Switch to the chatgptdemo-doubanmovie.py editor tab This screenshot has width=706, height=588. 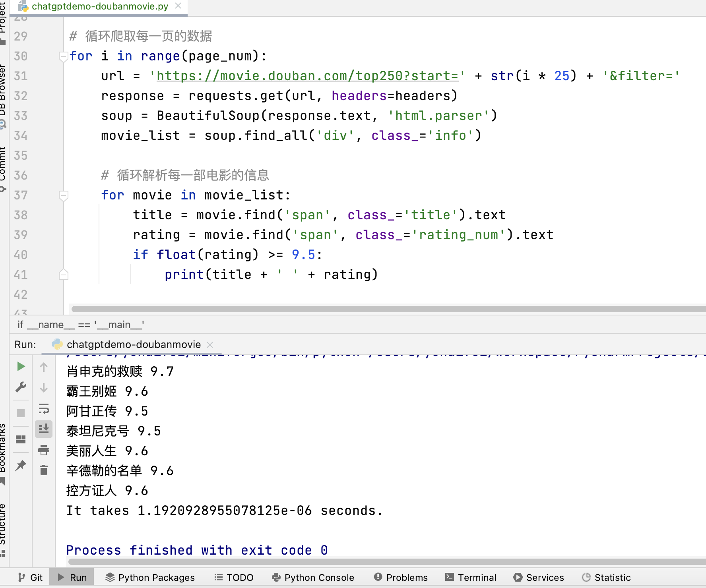pos(99,6)
